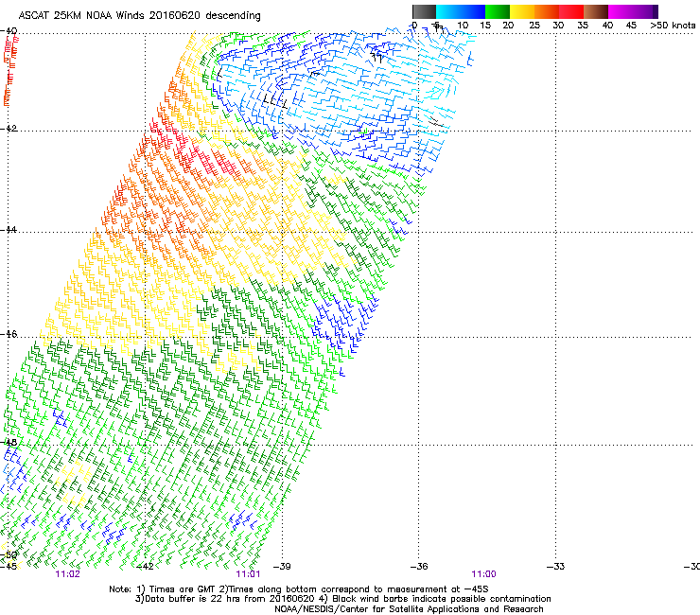Click the '25' knots legend label
700x615 pixels.
(534, 26)
